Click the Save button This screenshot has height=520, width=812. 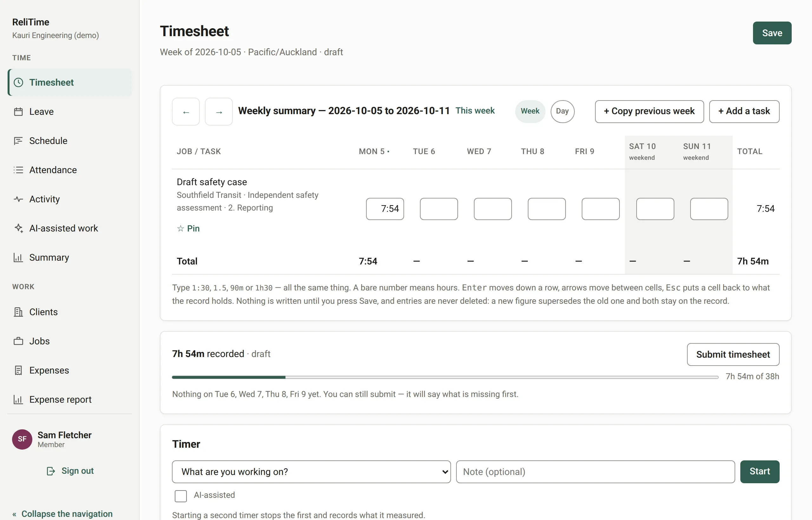pyautogui.click(x=772, y=33)
